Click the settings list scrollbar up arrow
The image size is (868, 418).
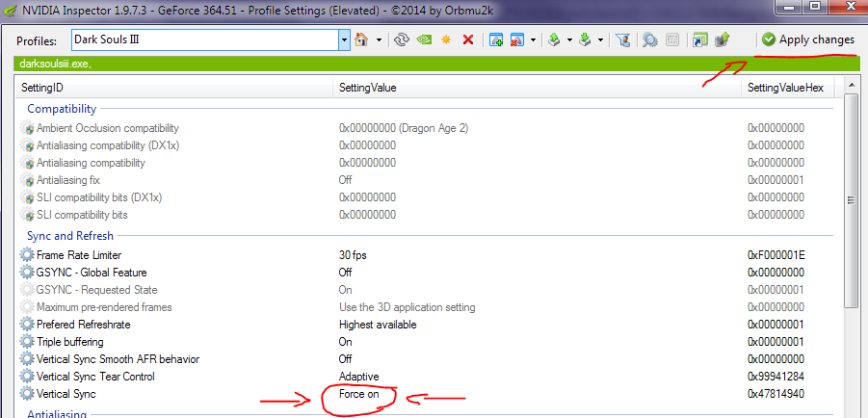[x=851, y=86]
